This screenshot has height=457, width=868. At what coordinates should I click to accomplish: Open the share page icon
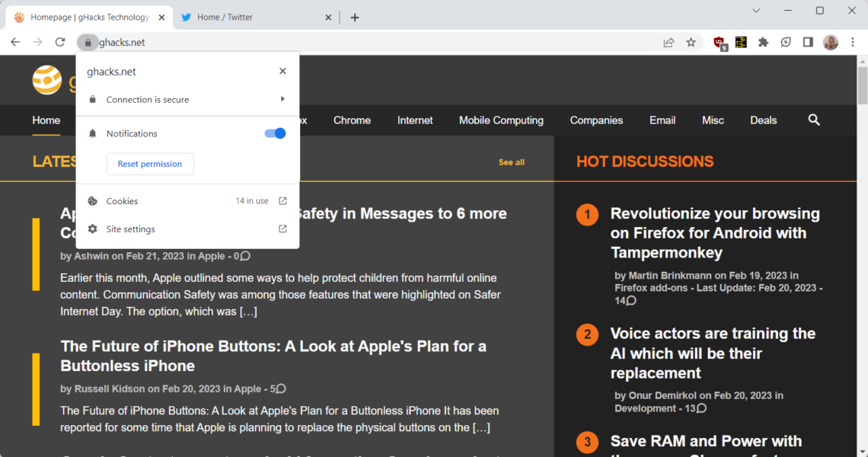669,43
